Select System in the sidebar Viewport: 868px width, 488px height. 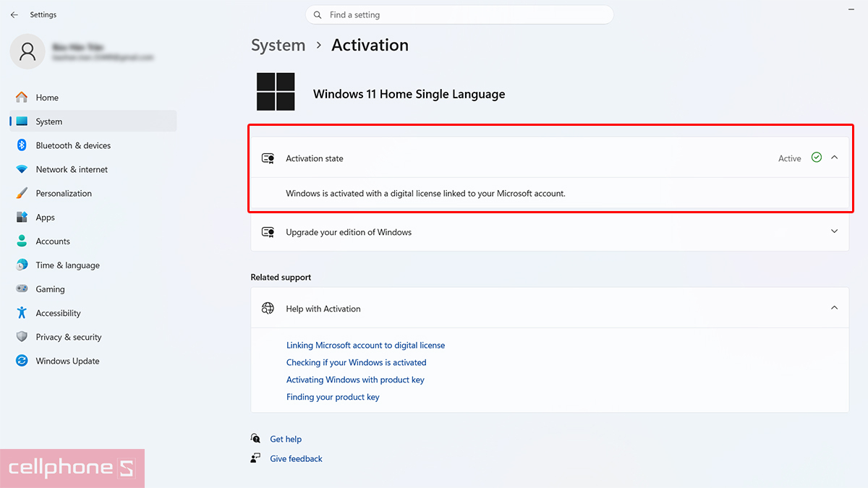[x=93, y=121]
